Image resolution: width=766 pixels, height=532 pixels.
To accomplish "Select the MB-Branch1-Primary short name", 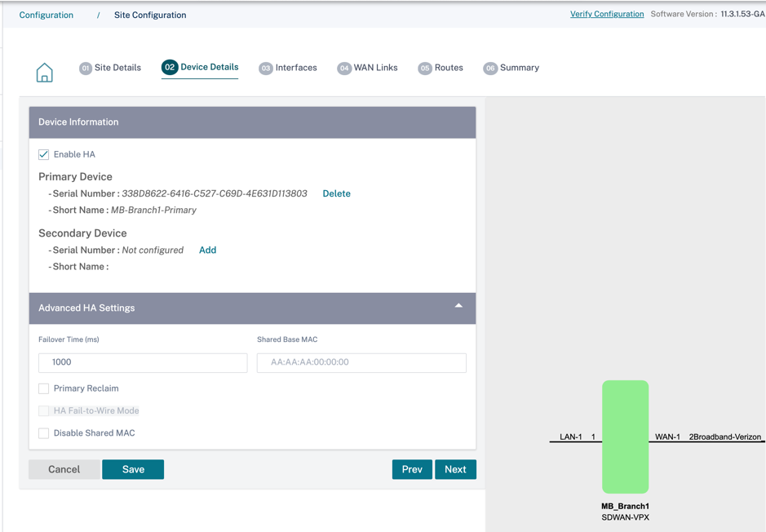I will (x=153, y=210).
